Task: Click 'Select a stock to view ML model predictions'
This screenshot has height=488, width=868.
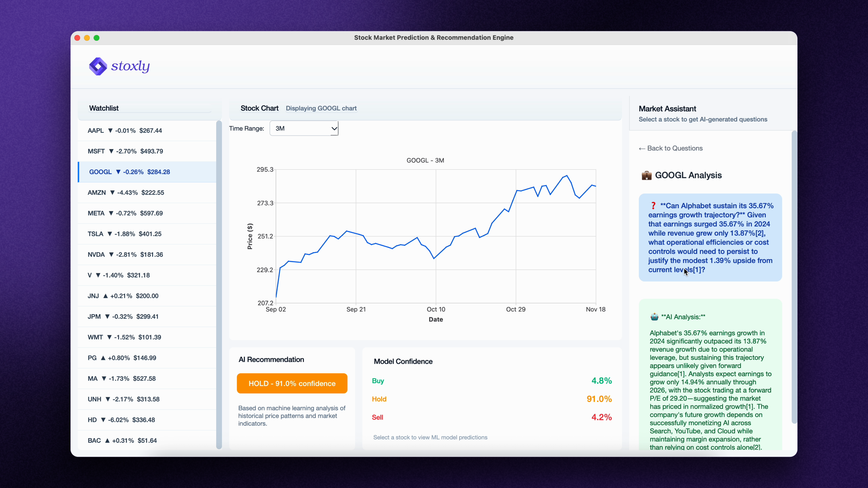Action: pos(430,437)
